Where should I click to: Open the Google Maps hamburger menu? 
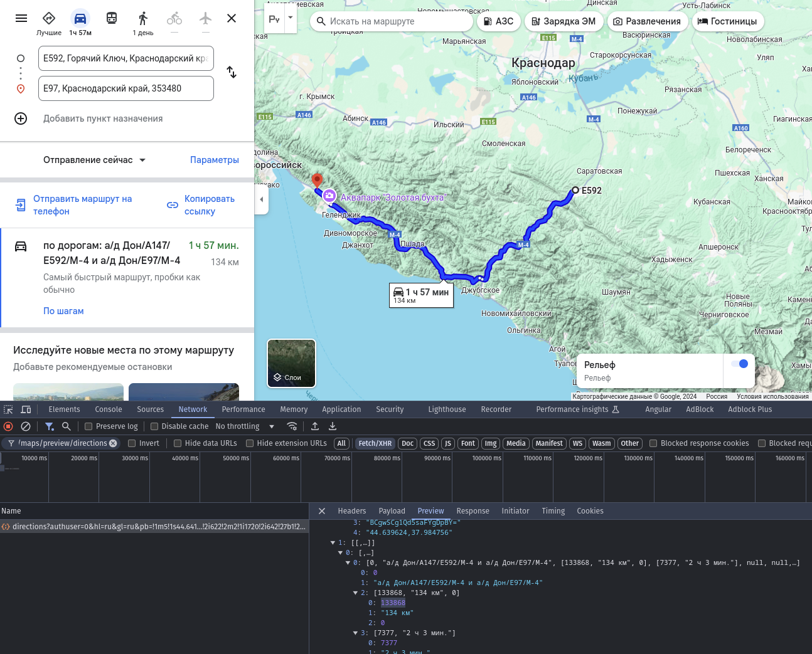[21, 18]
